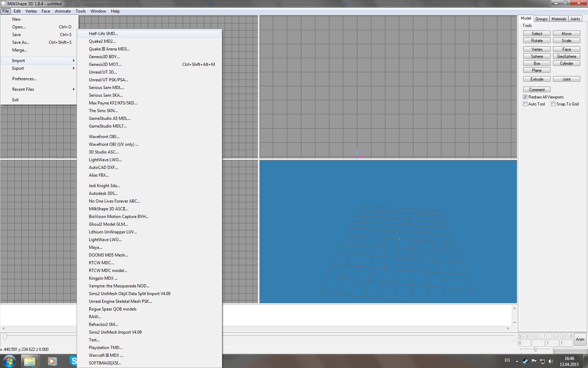Screen dimensions: 588x368
Task: Open the Vertex menu
Action: (31, 11)
